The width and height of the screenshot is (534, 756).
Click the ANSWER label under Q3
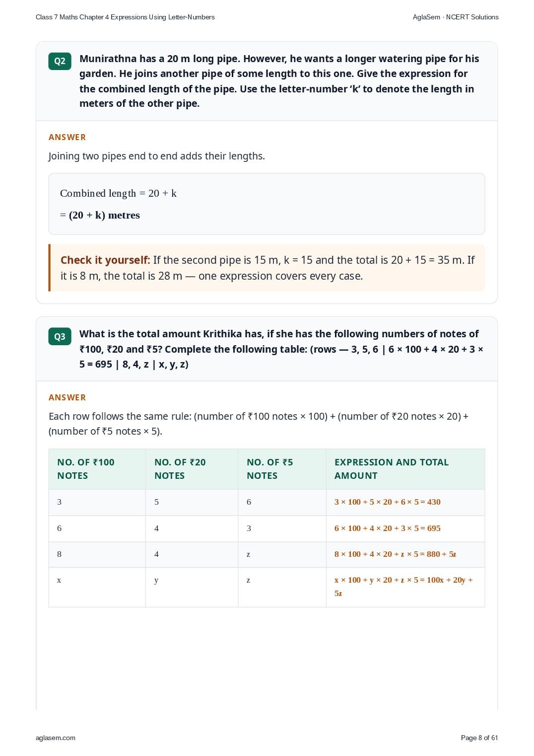coord(67,397)
